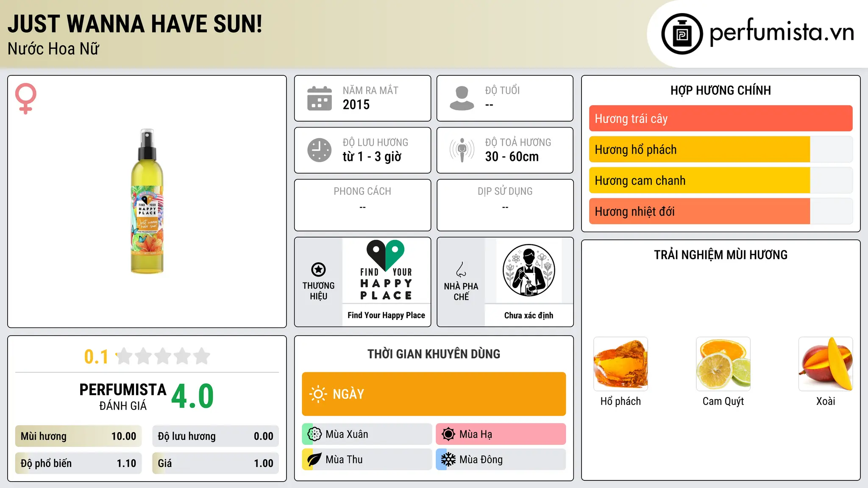Click the Độ lưu hương 0.00 score row

coord(216,436)
